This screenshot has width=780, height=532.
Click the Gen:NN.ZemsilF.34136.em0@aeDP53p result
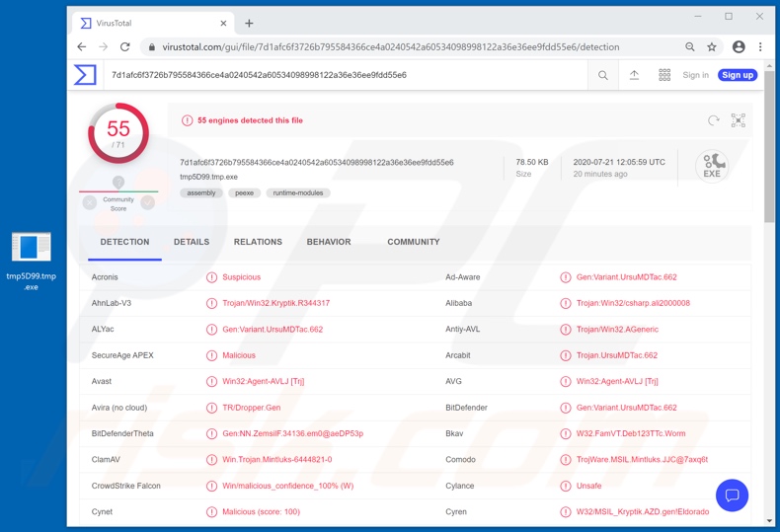click(293, 433)
